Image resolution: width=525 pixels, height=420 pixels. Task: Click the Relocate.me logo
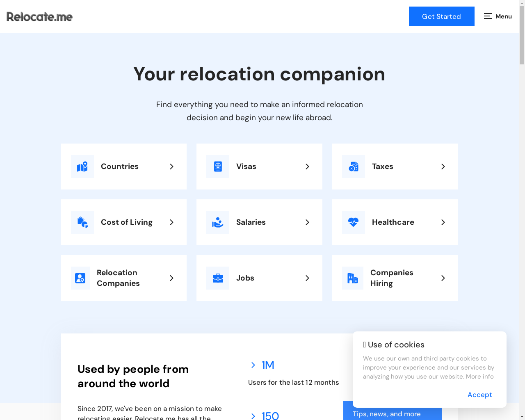point(39,16)
